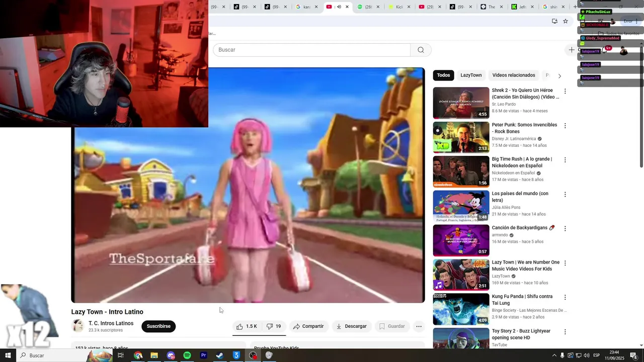Show more filter chips with right arrow

(559, 76)
